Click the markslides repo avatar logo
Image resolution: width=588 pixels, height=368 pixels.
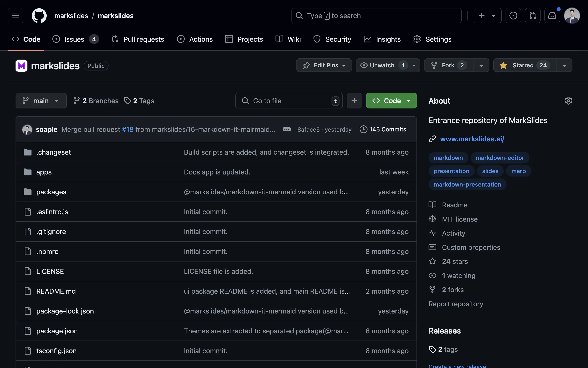click(21, 66)
